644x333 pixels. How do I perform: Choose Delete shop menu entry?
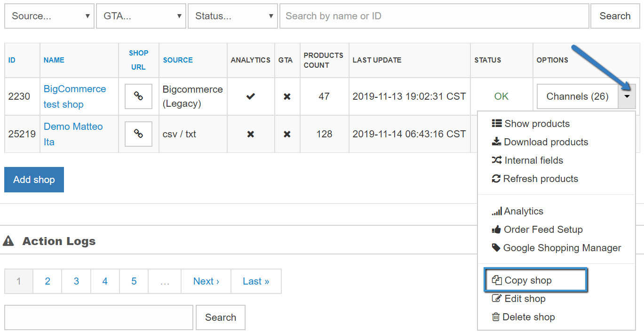point(524,317)
